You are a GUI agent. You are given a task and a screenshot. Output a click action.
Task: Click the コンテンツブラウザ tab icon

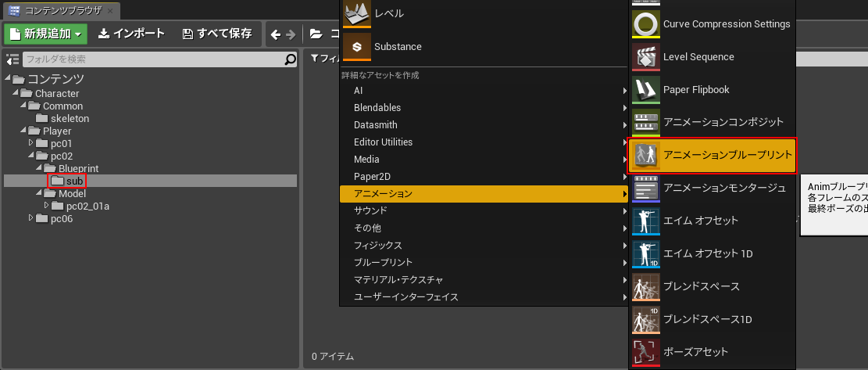14,10
